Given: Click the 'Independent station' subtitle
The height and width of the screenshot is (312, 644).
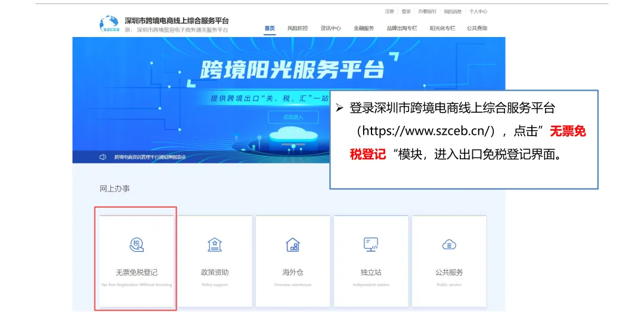Looking at the screenshot, I should [371, 285].
